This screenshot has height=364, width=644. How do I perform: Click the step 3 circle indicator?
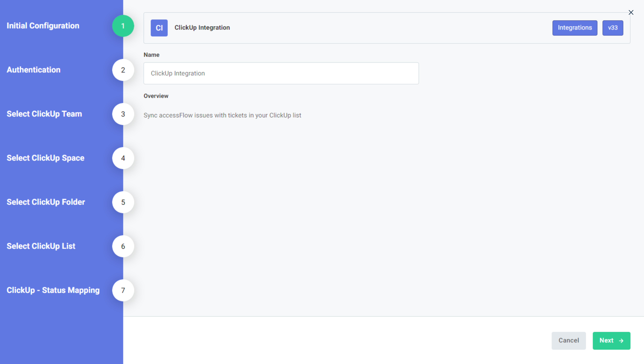pyautogui.click(x=123, y=114)
